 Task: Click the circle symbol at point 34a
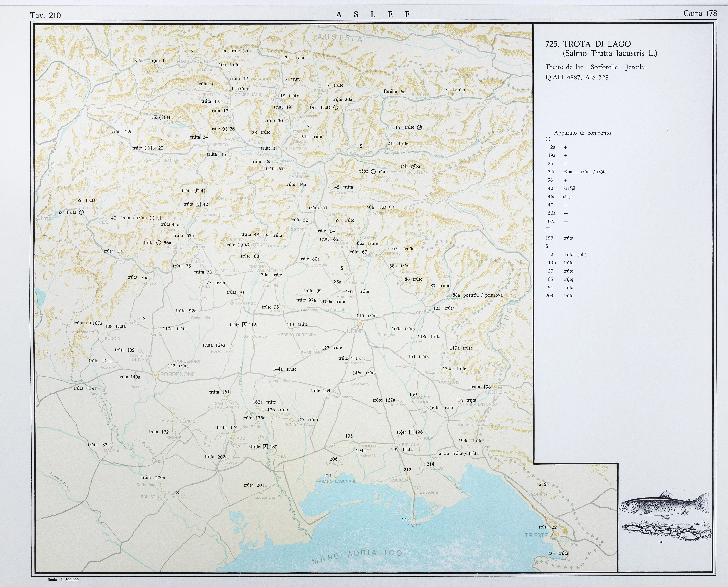pos(373,171)
